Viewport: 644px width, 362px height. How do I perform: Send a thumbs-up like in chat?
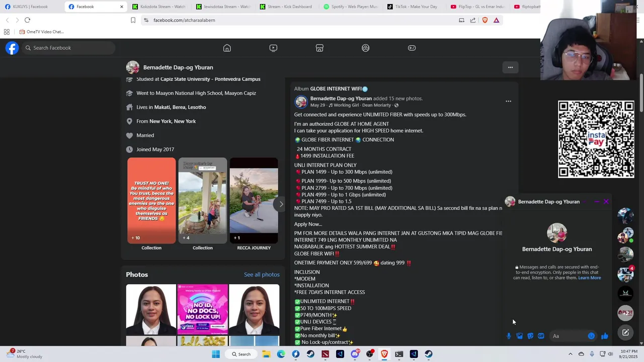pyautogui.click(x=604, y=336)
